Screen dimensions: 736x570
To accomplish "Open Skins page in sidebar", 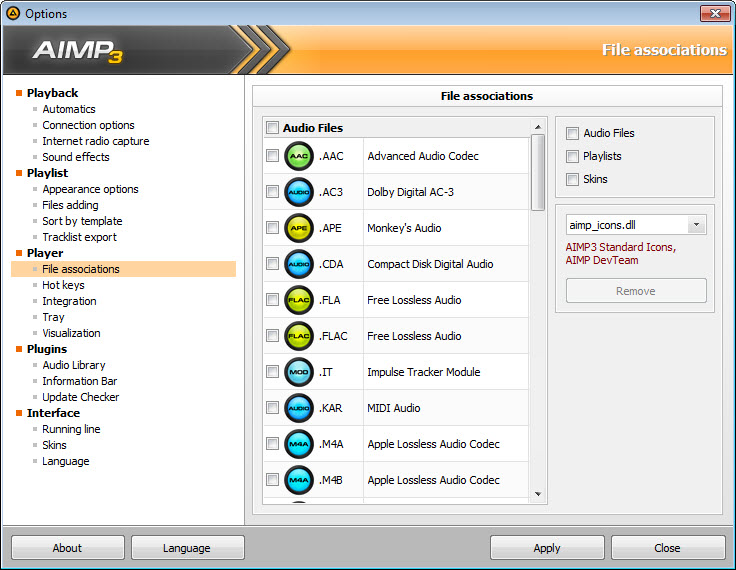I will click(54, 445).
